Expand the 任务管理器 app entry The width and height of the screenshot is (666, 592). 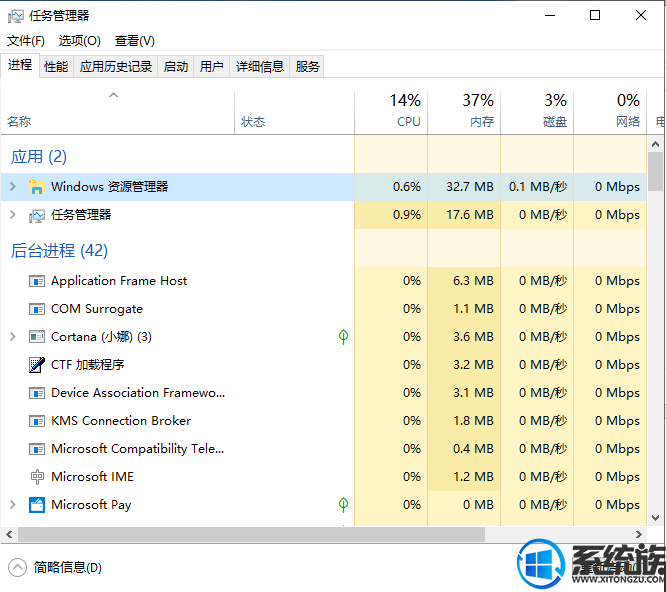point(13,214)
